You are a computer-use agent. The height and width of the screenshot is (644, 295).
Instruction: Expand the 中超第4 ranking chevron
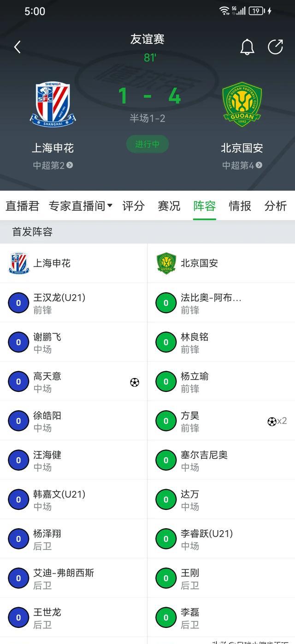[259, 165]
